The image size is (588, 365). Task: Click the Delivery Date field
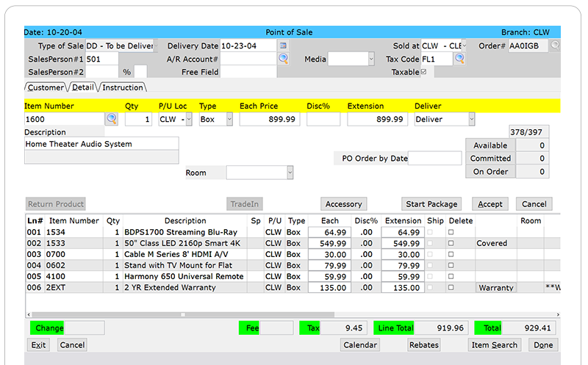(x=248, y=46)
